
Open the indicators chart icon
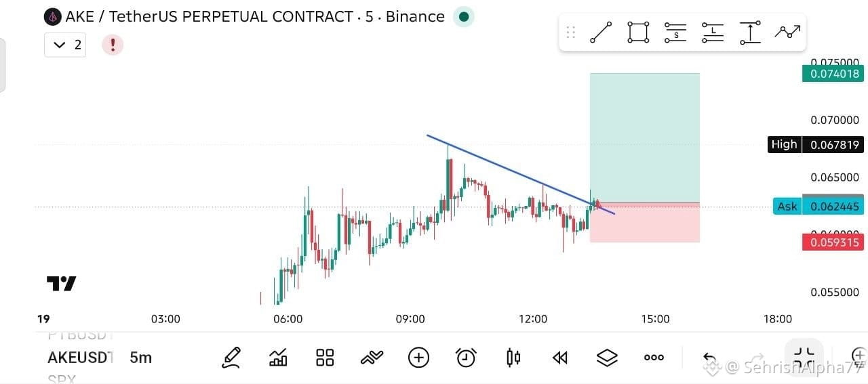(x=278, y=358)
